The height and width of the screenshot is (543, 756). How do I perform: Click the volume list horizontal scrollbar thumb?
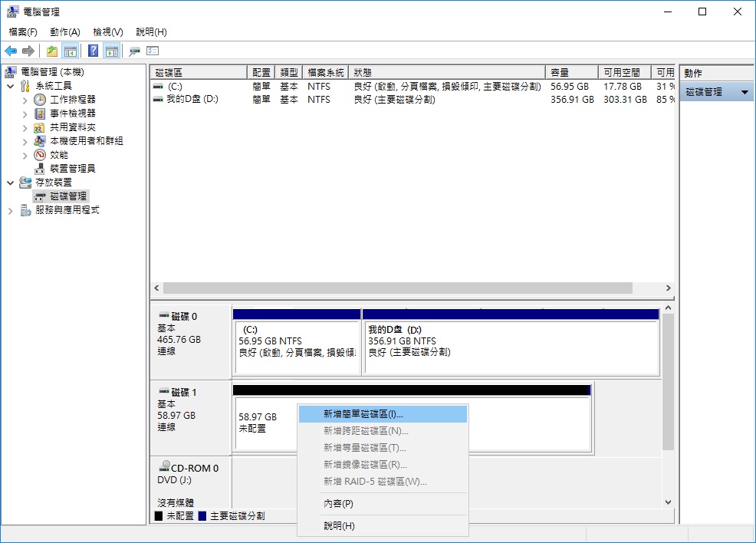(x=398, y=288)
